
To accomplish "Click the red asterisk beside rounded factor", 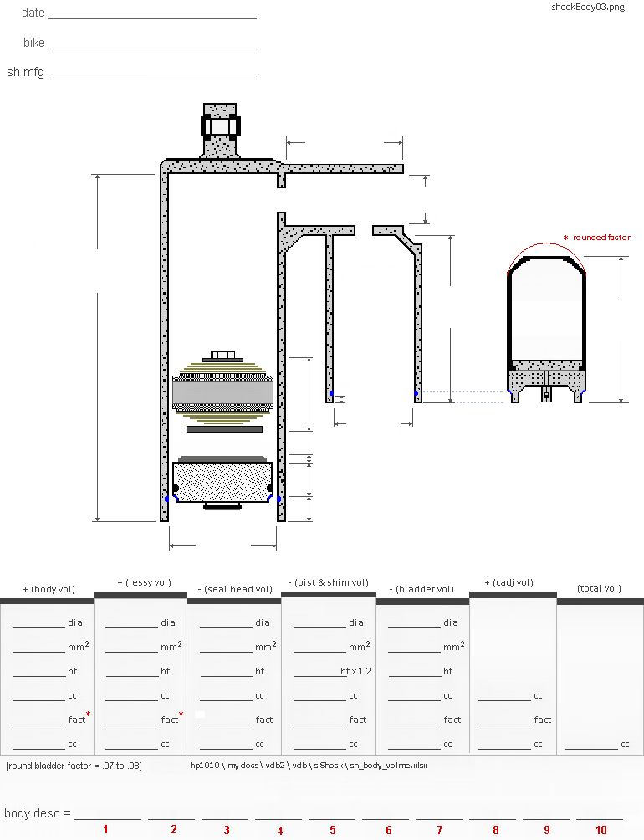I will pos(565,238).
